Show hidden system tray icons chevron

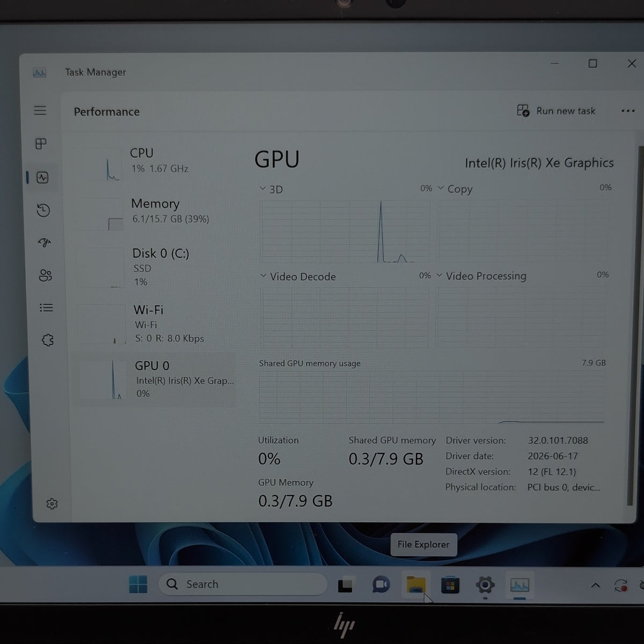(x=595, y=585)
